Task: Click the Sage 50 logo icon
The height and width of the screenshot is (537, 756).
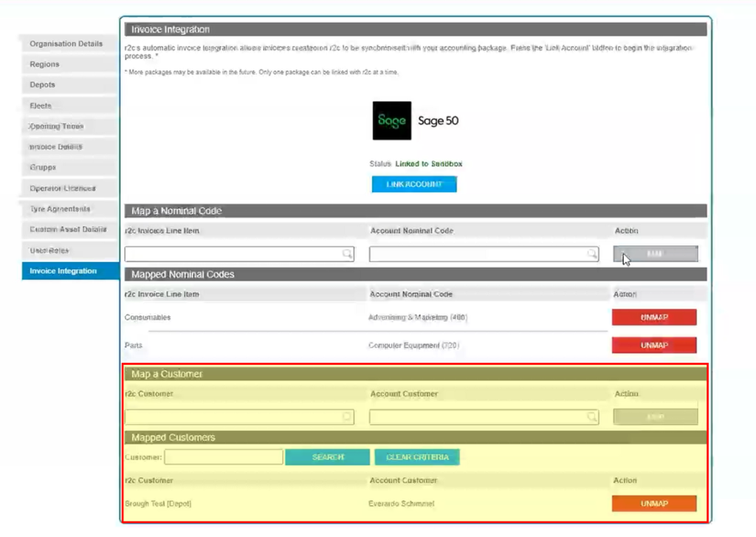Action: pyautogui.click(x=391, y=120)
